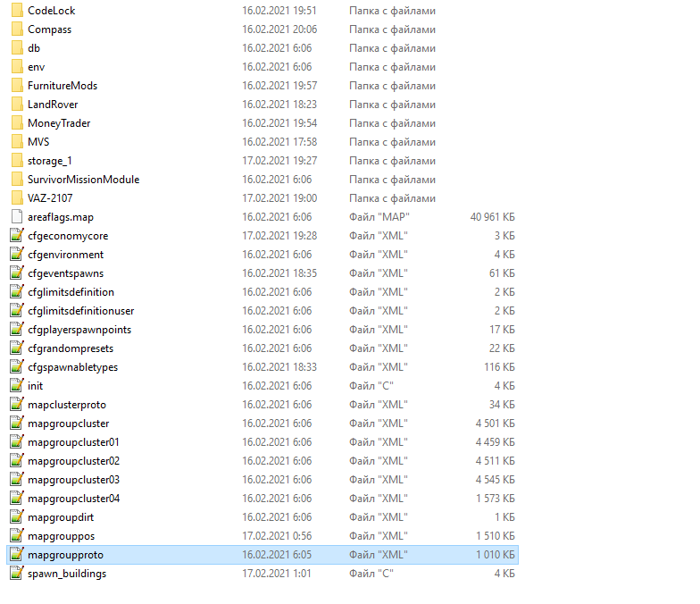Select the mapgroupdirt file name
Viewport: 700px width, 604px height.
(61, 517)
